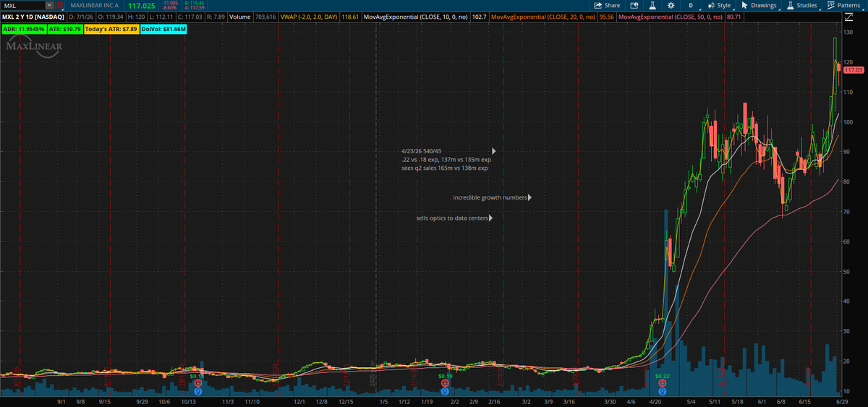Click the 12/15 date on time axis

click(345, 400)
